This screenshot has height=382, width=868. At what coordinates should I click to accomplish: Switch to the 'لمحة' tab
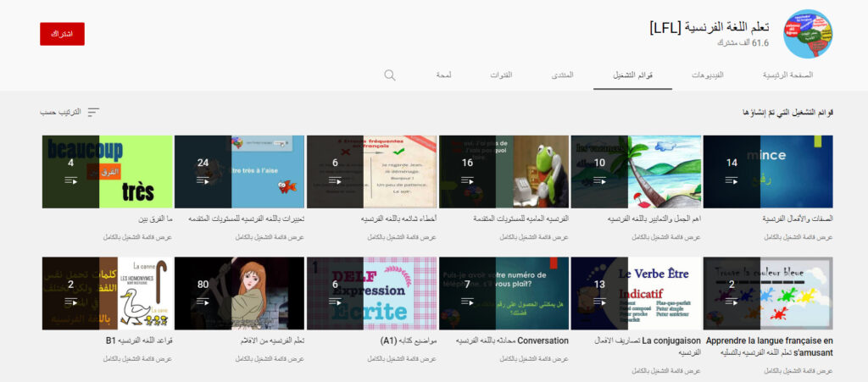[443, 75]
